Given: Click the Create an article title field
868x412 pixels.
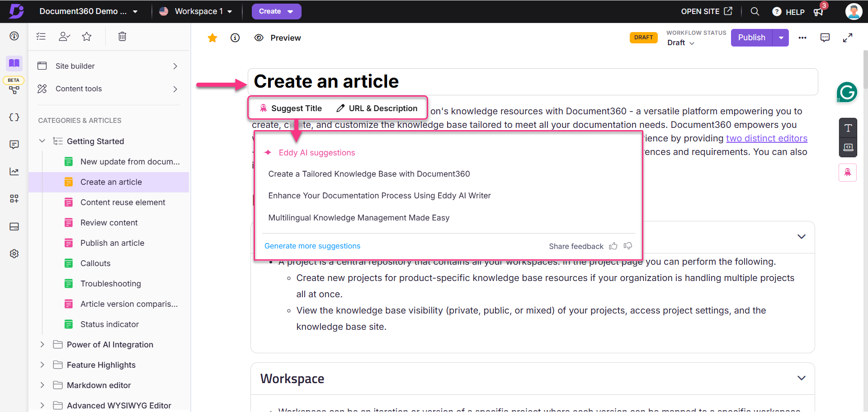Looking at the screenshot, I should pos(533,82).
